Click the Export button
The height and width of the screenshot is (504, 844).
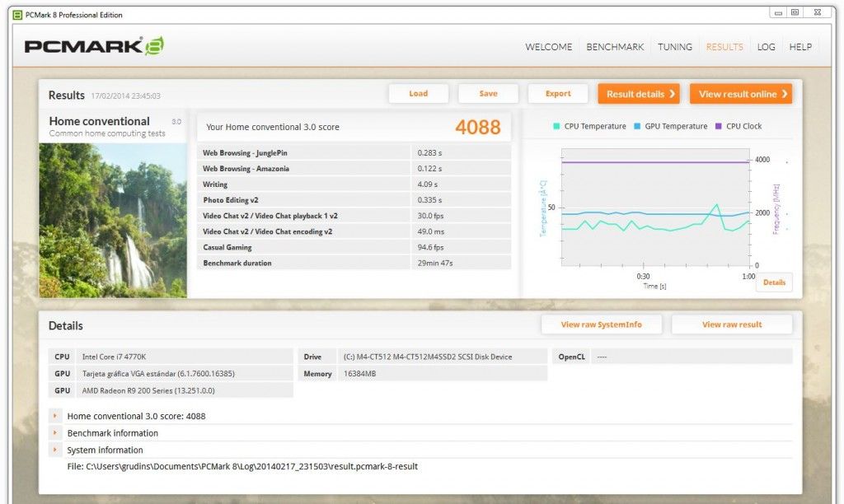tap(558, 94)
